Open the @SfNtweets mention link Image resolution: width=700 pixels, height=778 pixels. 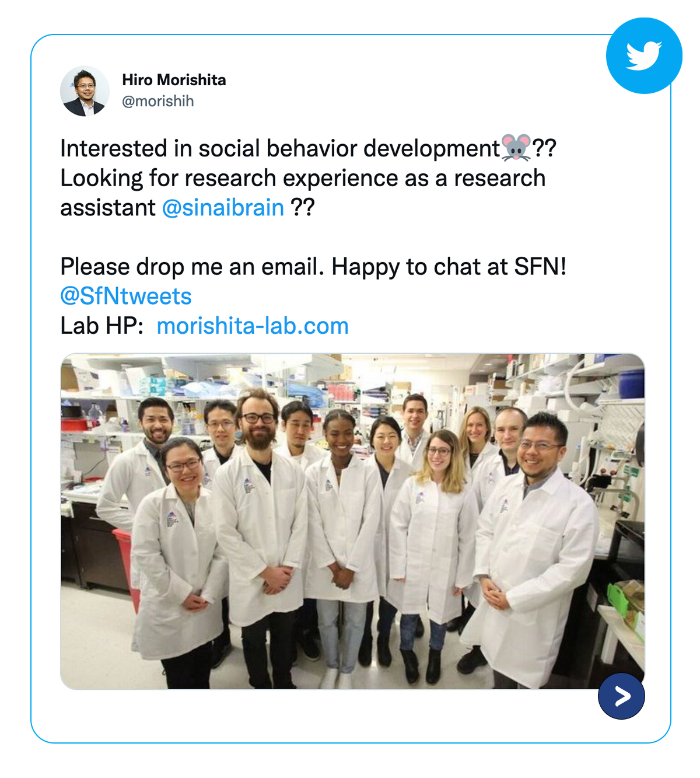point(126,296)
